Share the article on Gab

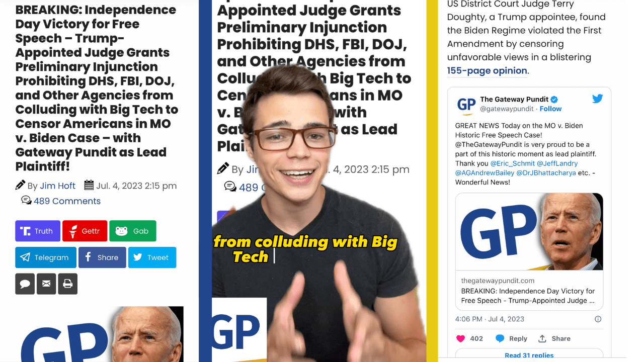pos(133,231)
